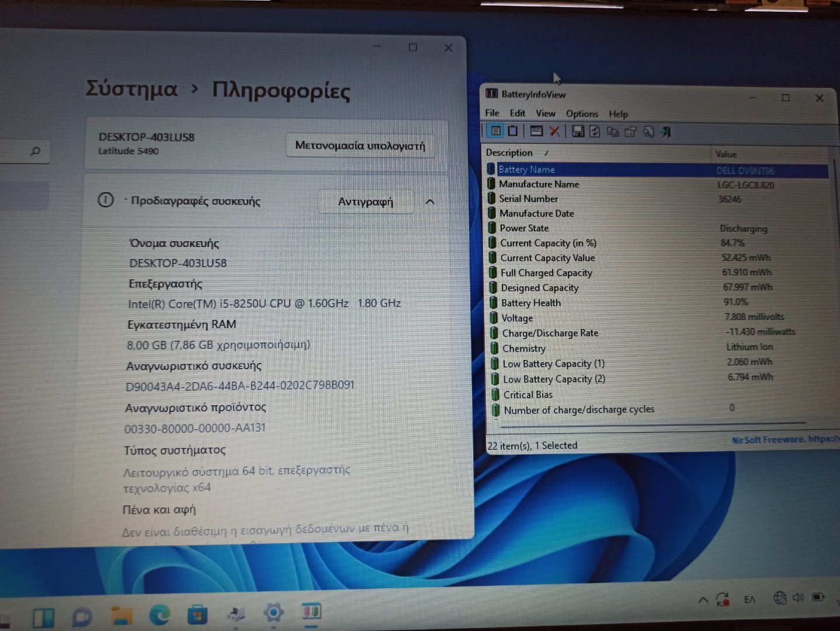Click the Exit door toolbar icon
This screenshot has height=631, width=840.
coord(666,132)
